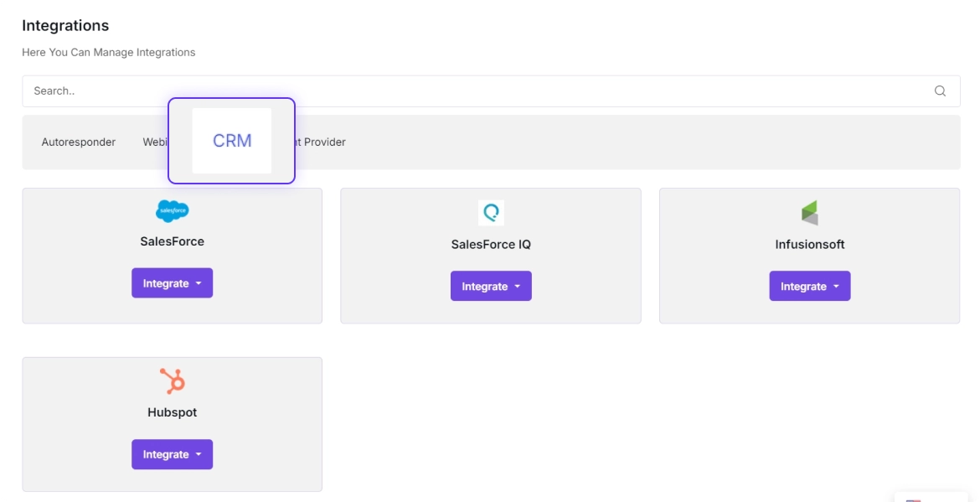Expand the SalesForce IQ Integrate dropdown

pyautogui.click(x=491, y=287)
